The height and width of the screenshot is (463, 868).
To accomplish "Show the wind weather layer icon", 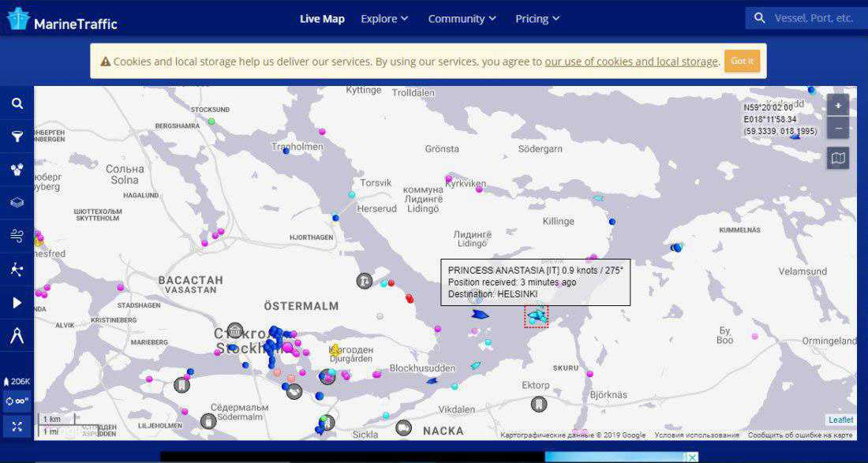I will (17, 236).
